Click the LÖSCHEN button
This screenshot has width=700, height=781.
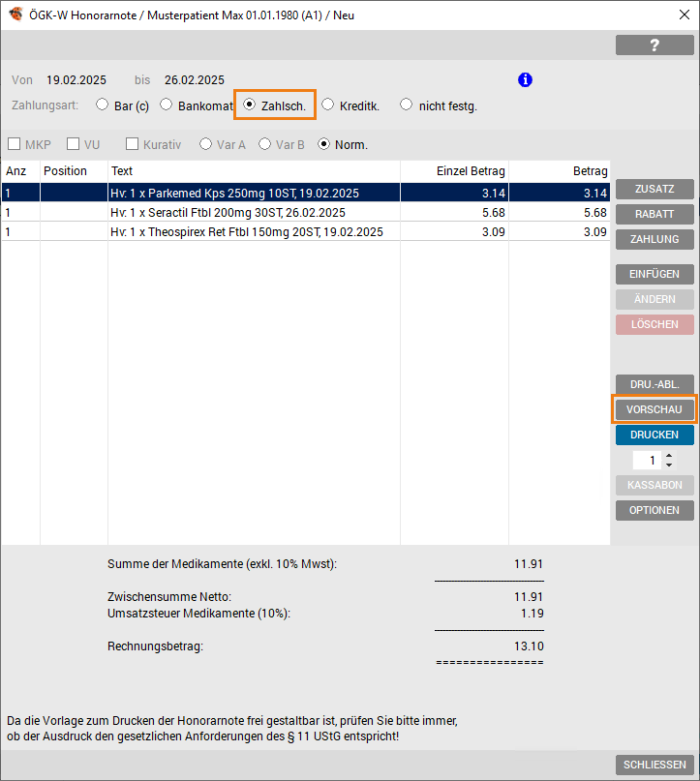pyautogui.click(x=654, y=325)
